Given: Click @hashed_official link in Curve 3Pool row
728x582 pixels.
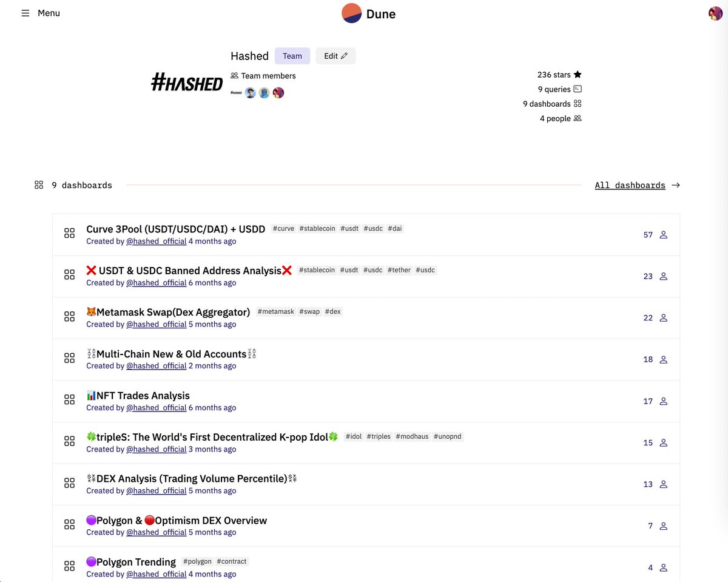Looking at the screenshot, I should pos(157,242).
